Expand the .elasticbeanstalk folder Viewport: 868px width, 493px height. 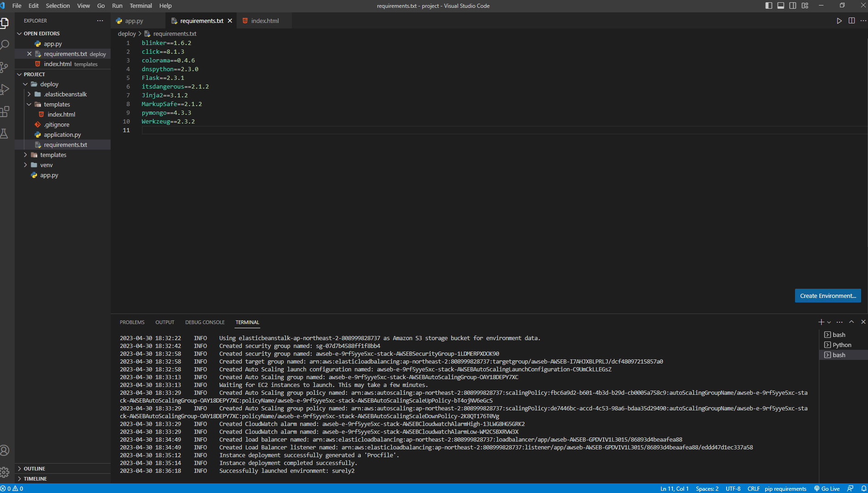[29, 94]
